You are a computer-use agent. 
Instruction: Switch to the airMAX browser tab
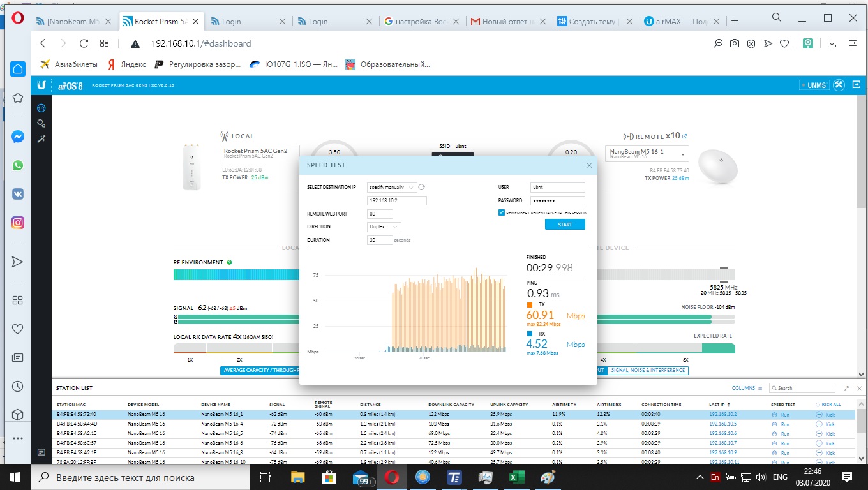(x=682, y=21)
